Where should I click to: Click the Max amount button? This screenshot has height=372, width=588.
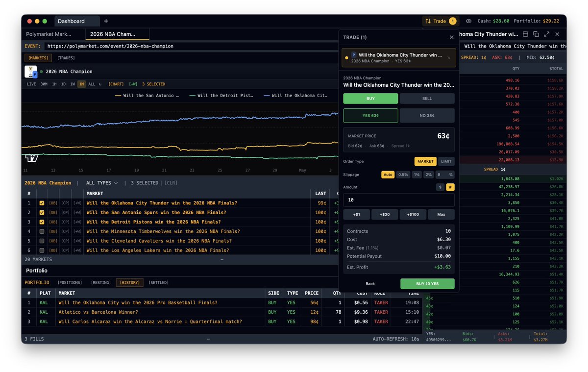(x=441, y=215)
